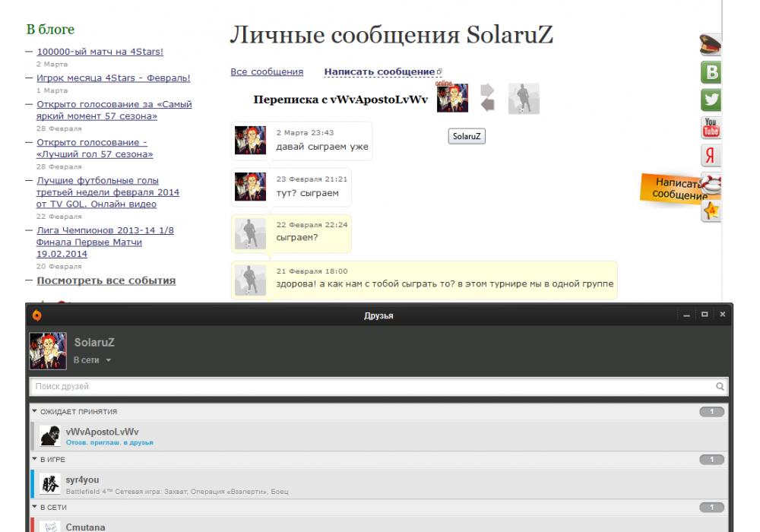
Task: Click the YouTube sidebar icon
Action: pyautogui.click(x=710, y=127)
